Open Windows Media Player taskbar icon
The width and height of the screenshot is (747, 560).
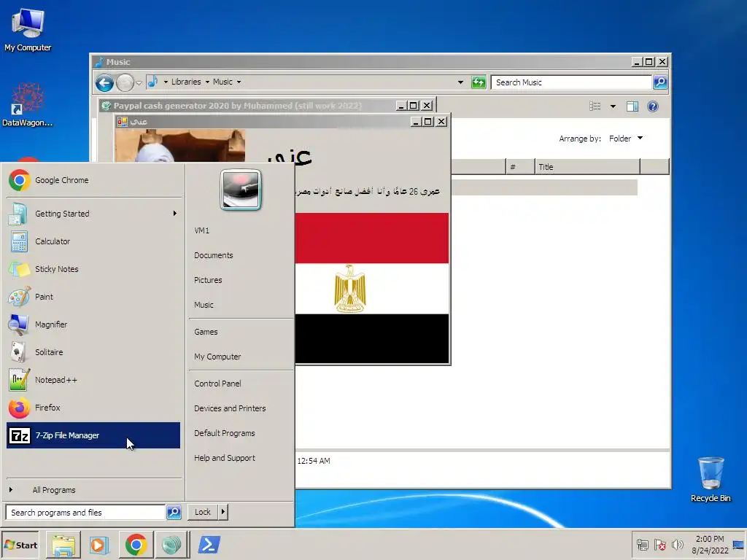tap(99, 545)
